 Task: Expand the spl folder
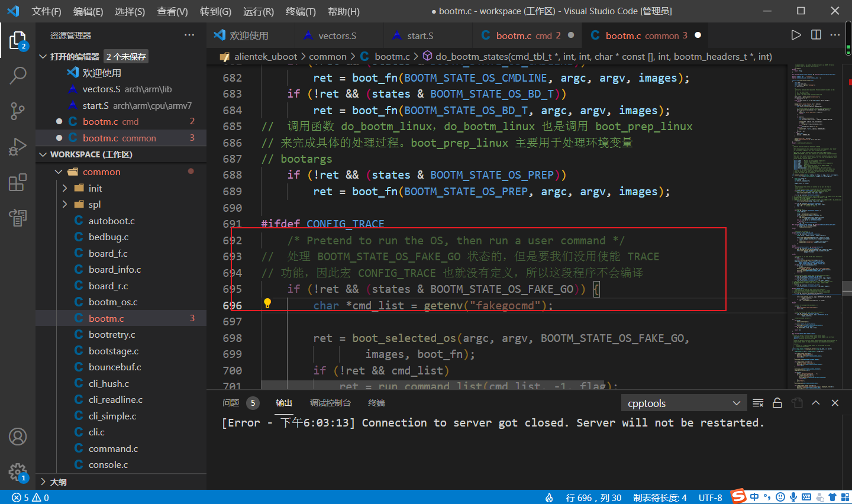tap(65, 204)
